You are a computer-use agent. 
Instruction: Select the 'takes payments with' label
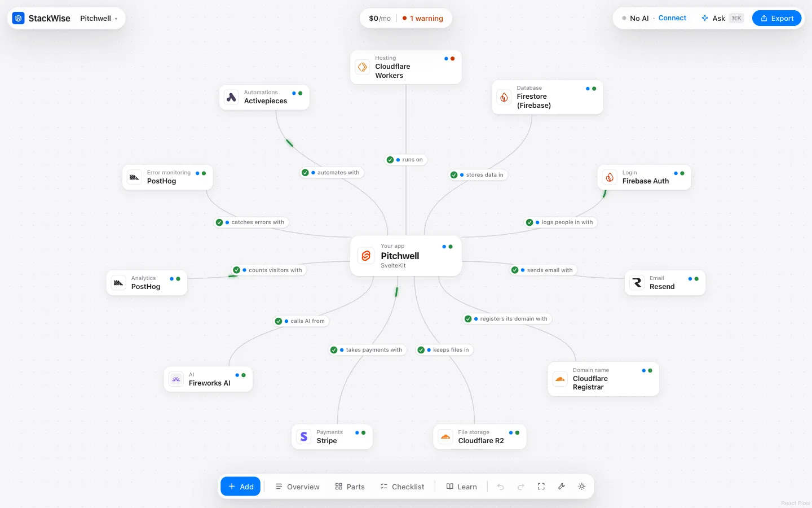[x=368, y=350]
